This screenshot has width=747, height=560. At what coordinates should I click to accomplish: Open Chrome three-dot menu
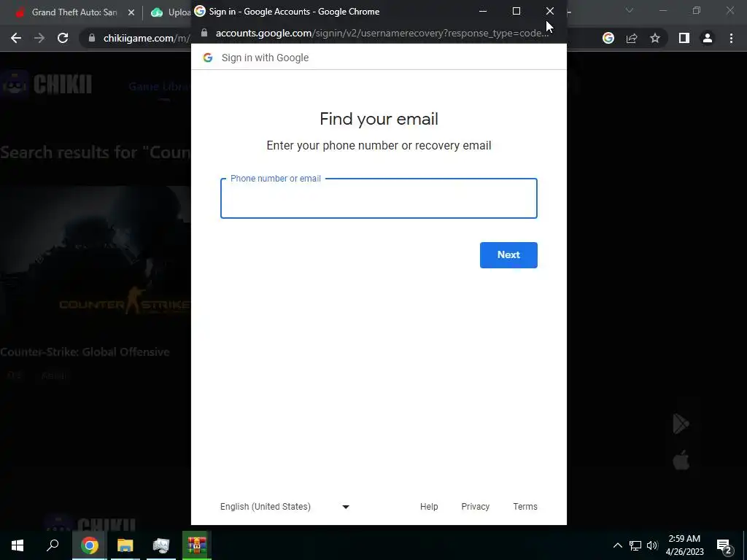pos(731,38)
